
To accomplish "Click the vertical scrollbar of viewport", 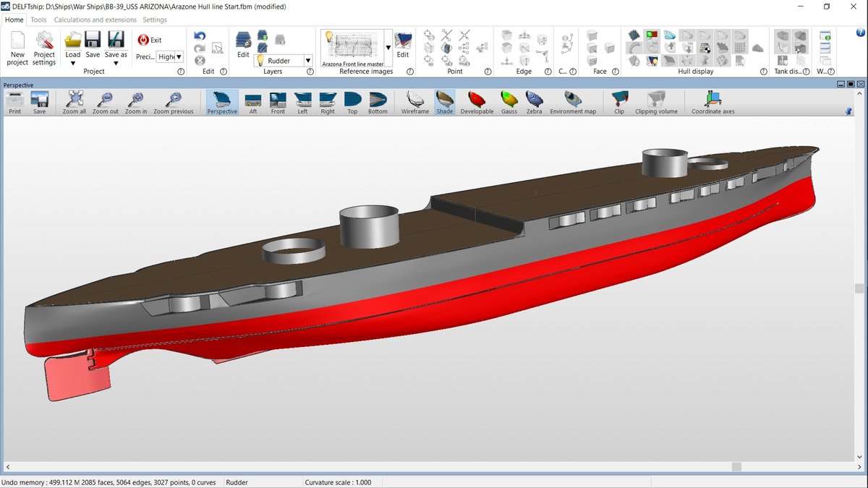I will click(859, 288).
